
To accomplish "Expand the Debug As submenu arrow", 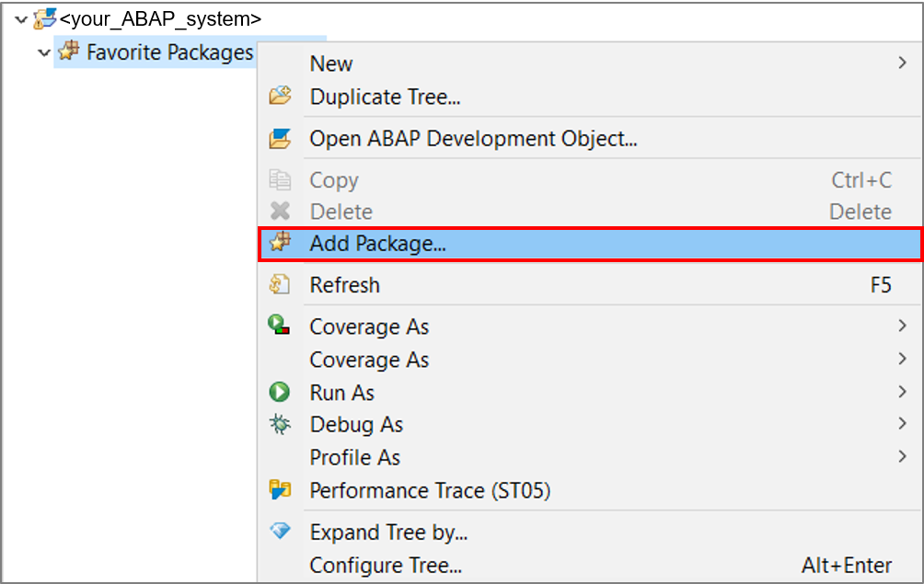I will click(902, 423).
